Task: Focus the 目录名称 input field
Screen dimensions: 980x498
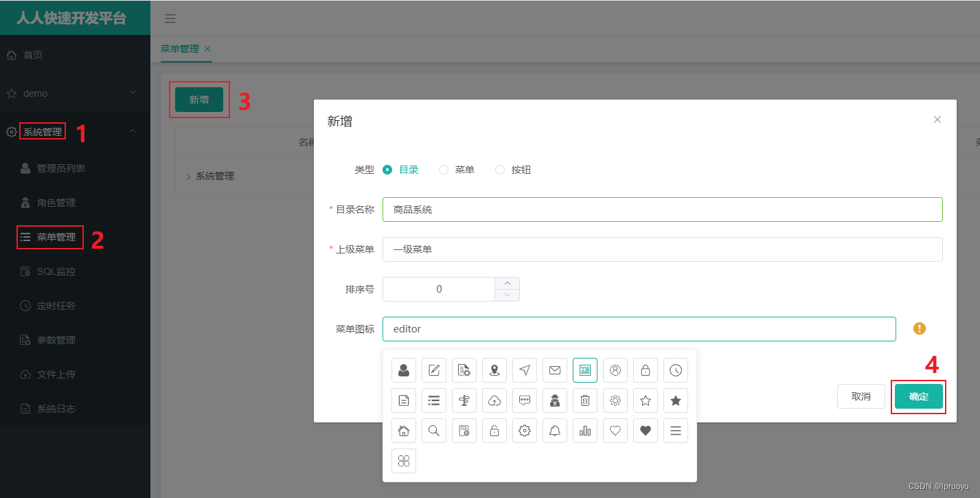Action: click(x=663, y=210)
